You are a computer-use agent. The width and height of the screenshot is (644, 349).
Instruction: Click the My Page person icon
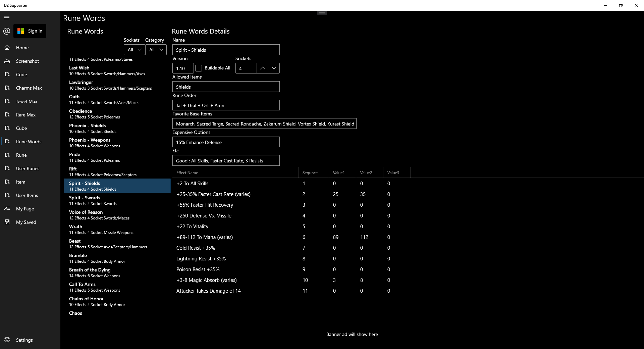click(x=7, y=209)
